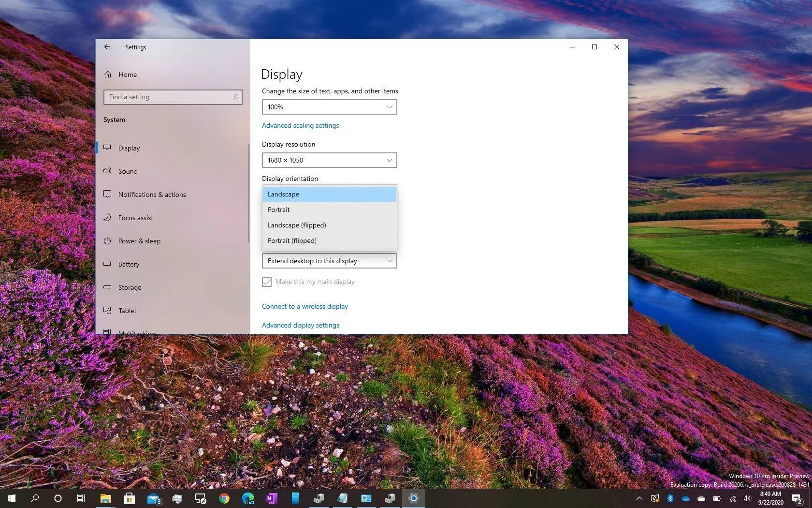Toggle Make this my main display checkbox
Screen dimensions: 812x508
coord(267,282)
